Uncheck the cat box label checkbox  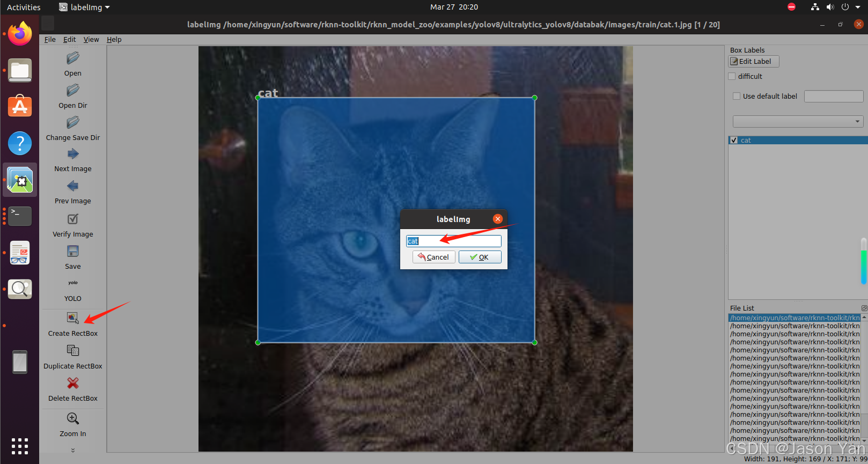point(734,140)
